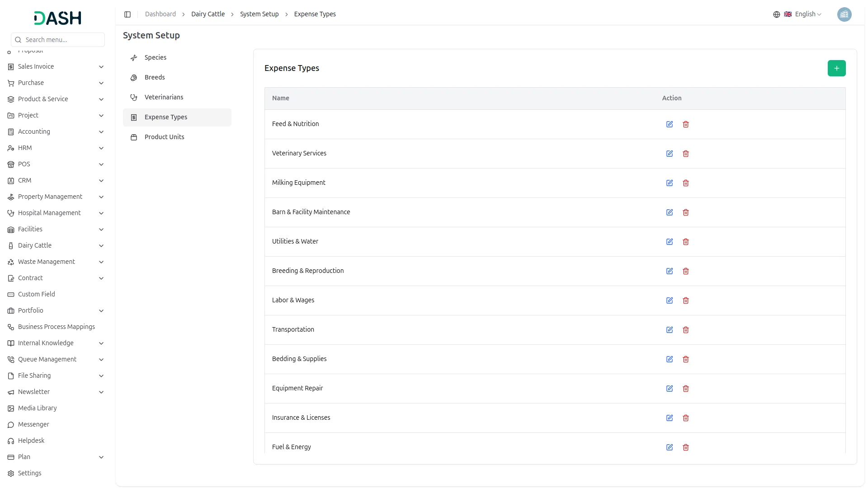Open the Product Units setup tab
Image resolution: width=868 pixels, height=488 pixels.
(164, 137)
